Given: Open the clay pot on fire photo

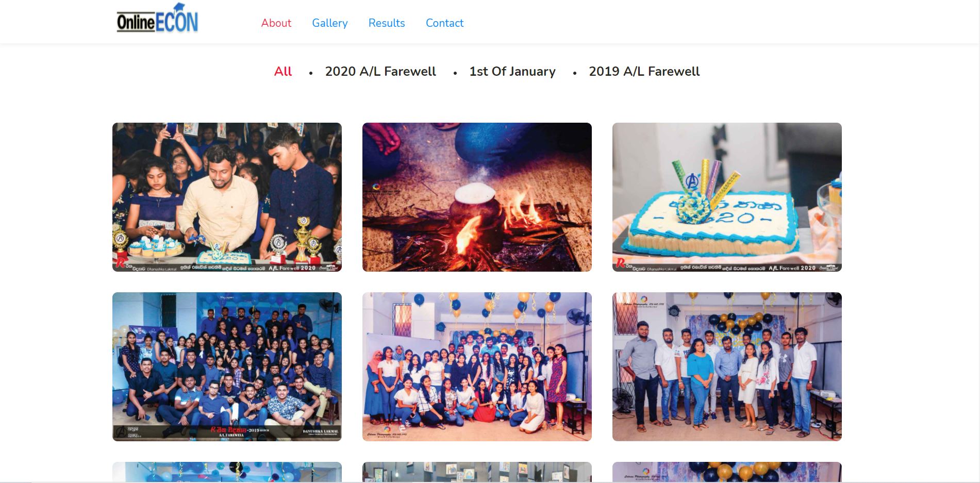Looking at the screenshot, I should tap(477, 197).
